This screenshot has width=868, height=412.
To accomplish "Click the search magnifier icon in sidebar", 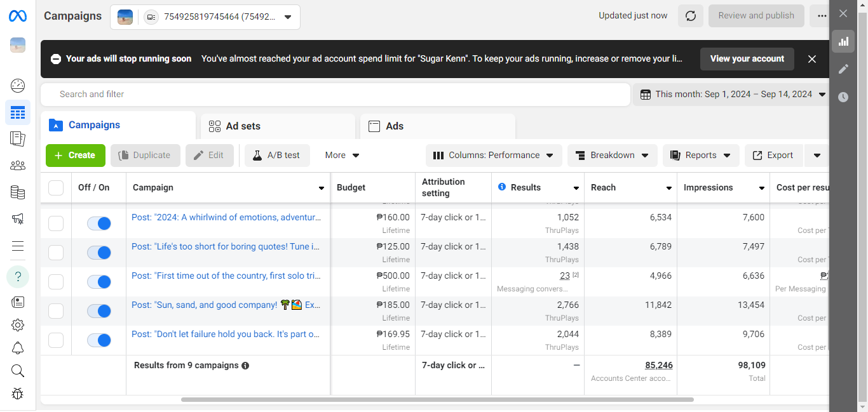I will click(x=18, y=371).
